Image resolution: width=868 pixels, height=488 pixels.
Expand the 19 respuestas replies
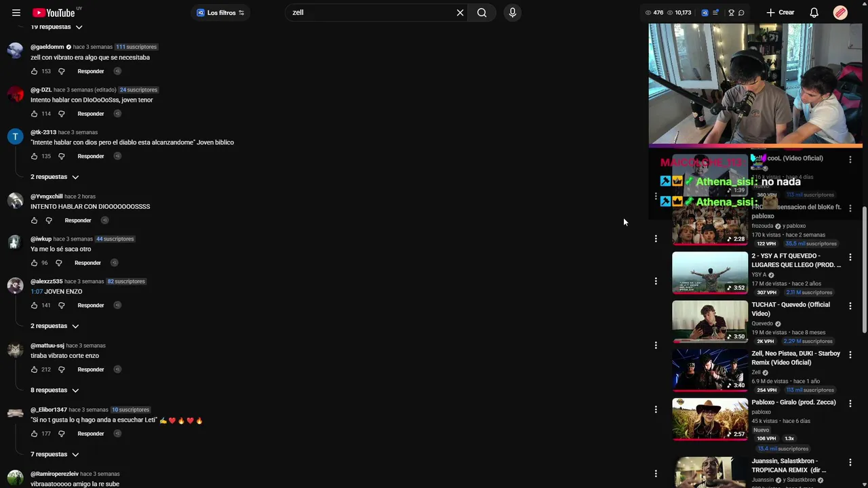(x=56, y=27)
